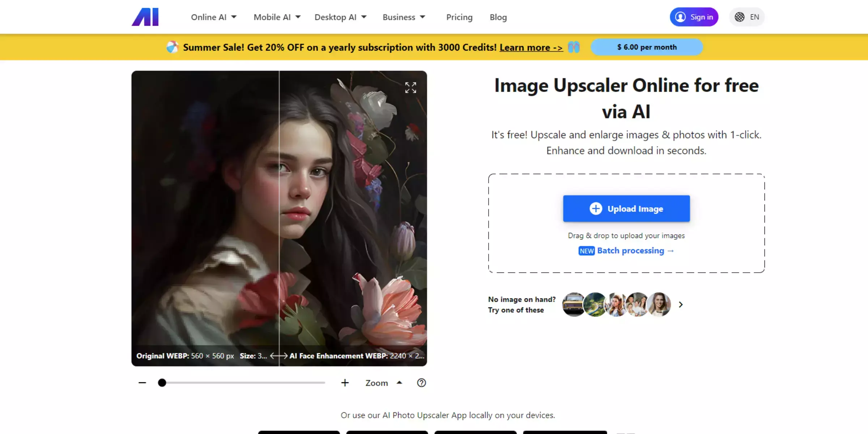
Task: Select the Pricing menu item
Action: pos(459,17)
